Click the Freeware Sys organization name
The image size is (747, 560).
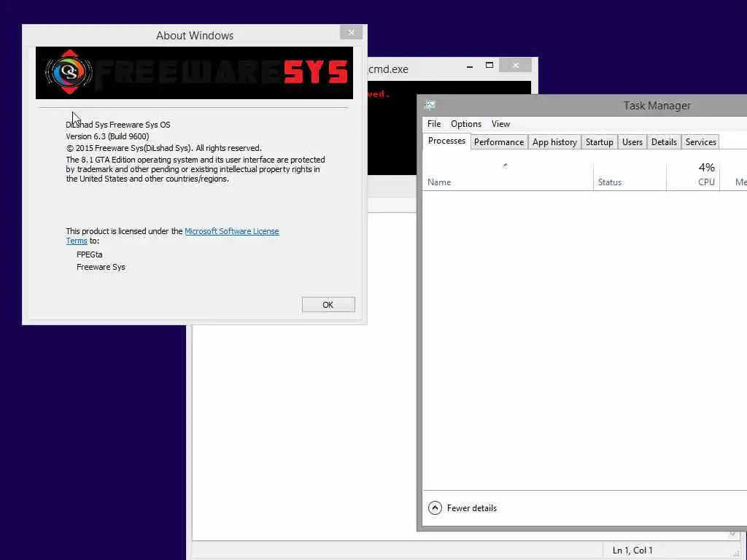point(101,267)
